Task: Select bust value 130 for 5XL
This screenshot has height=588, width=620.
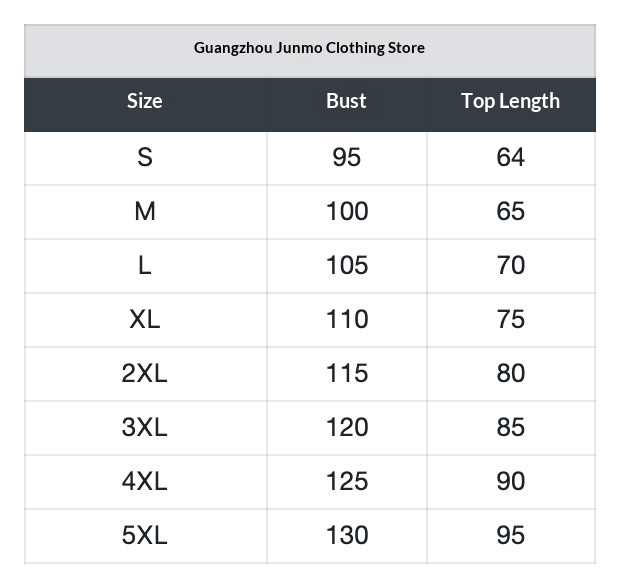Action: coord(347,536)
